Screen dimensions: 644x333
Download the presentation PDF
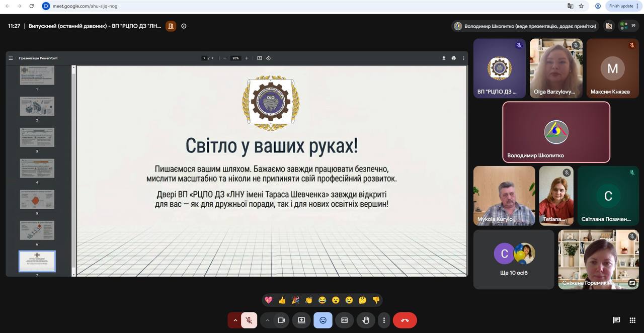click(x=444, y=58)
